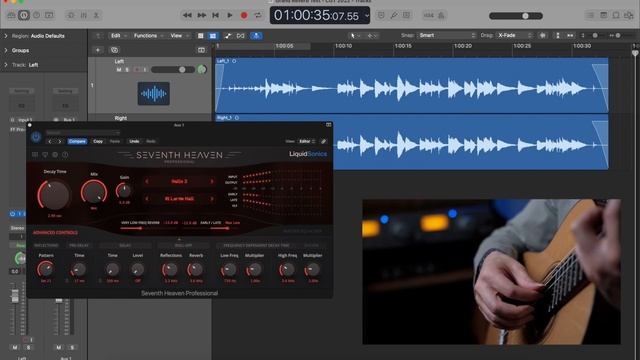Open the Drag X-Fade dropdown
This screenshot has height=360, width=640.
click(x=514, y=36)
